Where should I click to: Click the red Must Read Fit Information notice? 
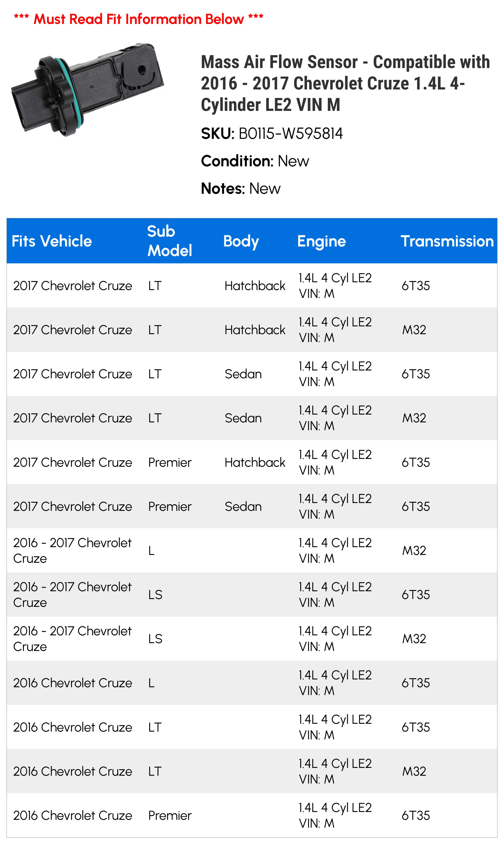click(139, 19)
